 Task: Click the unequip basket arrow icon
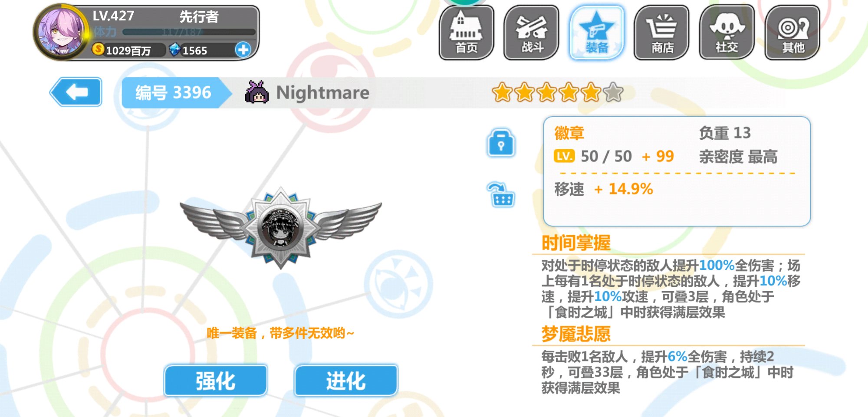[501, 194]
